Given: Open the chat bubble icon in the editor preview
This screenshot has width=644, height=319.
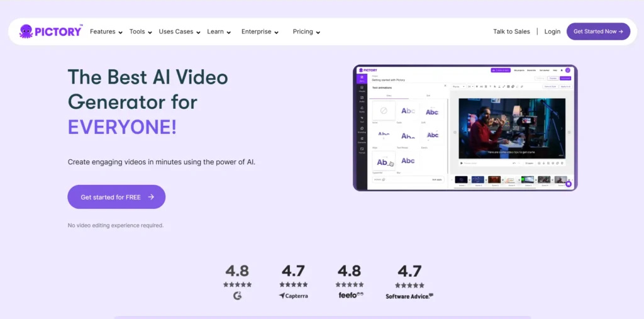Looking at the screenshot, I should click(569, 184).
